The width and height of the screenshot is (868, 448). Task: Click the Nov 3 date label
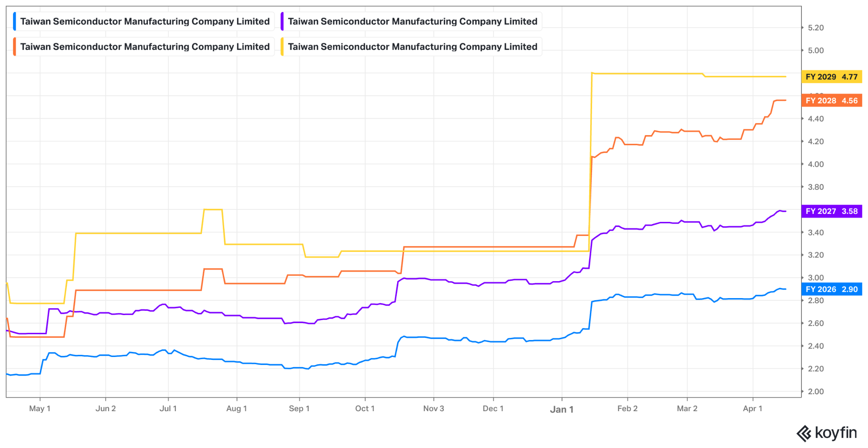tap(434, 409)
